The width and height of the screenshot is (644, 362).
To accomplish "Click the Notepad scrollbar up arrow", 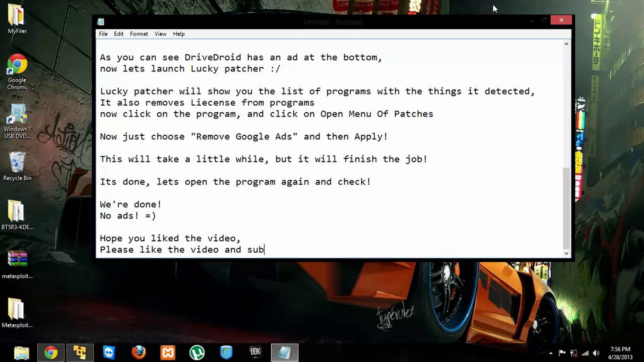I will click(x=566, y=44).
